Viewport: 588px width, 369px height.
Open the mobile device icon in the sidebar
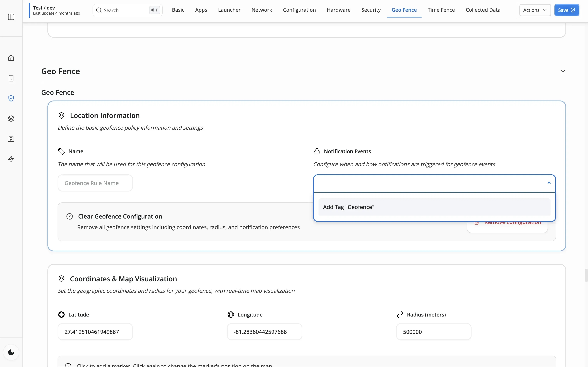pos(11,78)
